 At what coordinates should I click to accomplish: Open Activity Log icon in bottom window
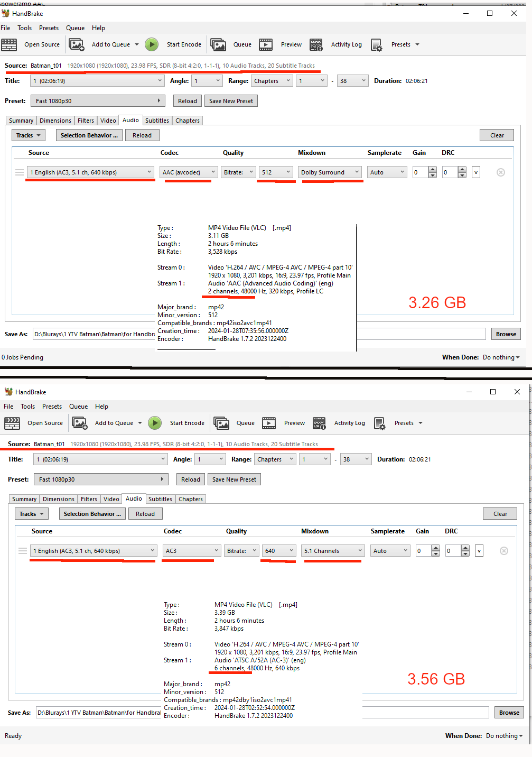320,423
